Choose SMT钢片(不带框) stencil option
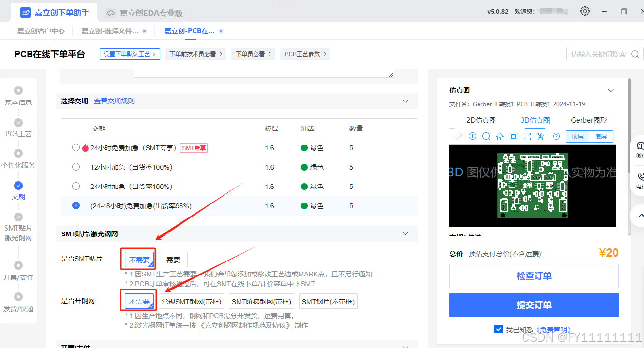644x348 pixels. (x=329, y=301)
